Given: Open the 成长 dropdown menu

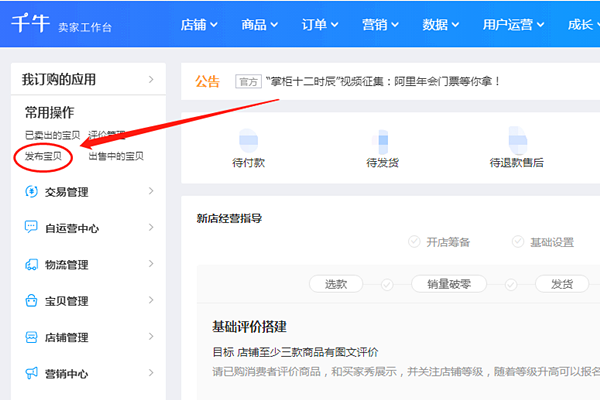Looking at the screenshot, I should pos(584,24).
